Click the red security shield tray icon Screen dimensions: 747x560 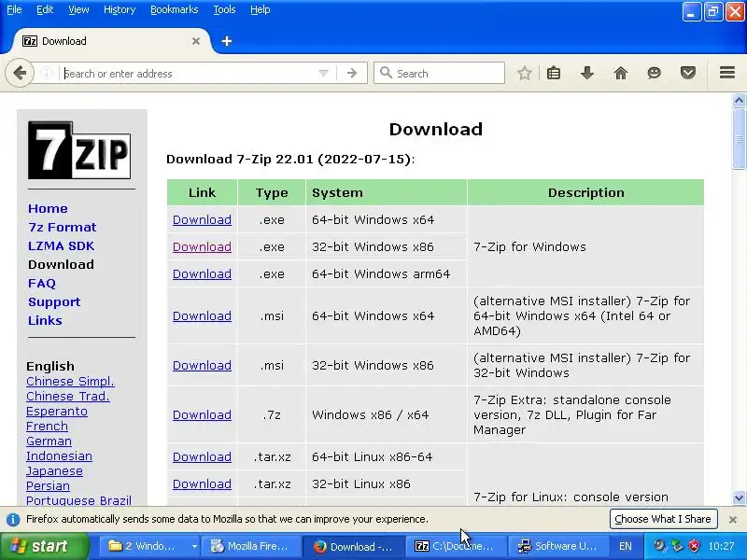coord(695,546)
